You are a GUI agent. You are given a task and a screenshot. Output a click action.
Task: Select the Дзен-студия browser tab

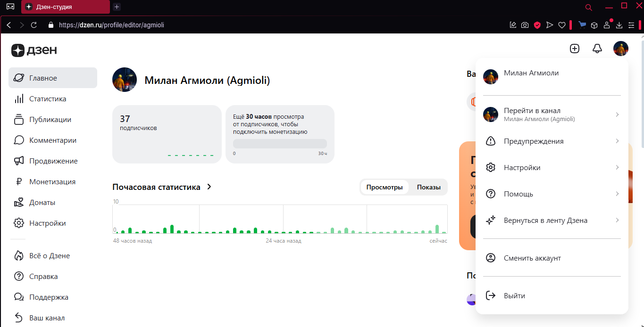(x=66, y=7)
